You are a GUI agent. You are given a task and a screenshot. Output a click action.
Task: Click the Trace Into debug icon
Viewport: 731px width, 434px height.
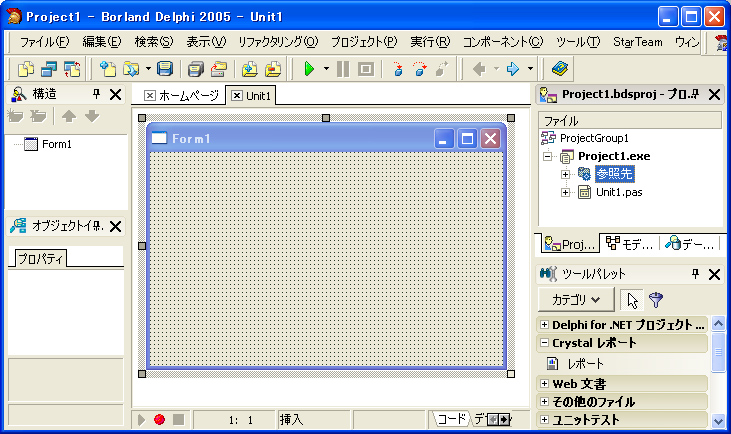pos(398,69)
